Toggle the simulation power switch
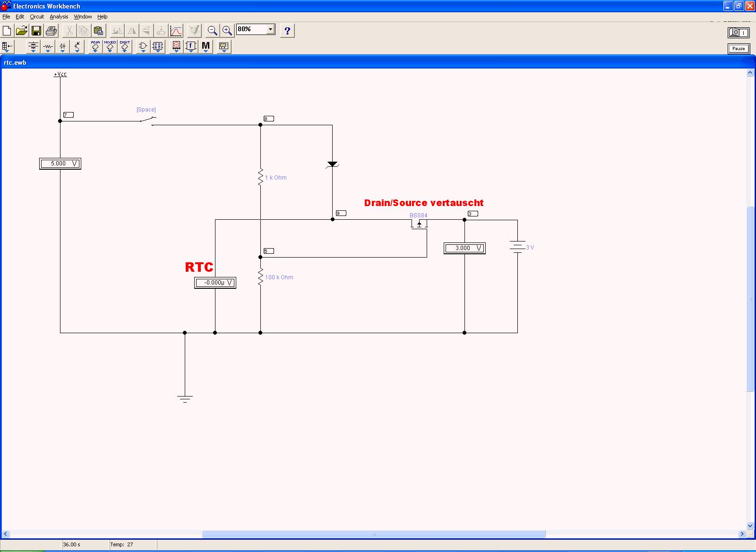Image resolution: width=756 pixels, height=552 pixels. tap(738, 33)
